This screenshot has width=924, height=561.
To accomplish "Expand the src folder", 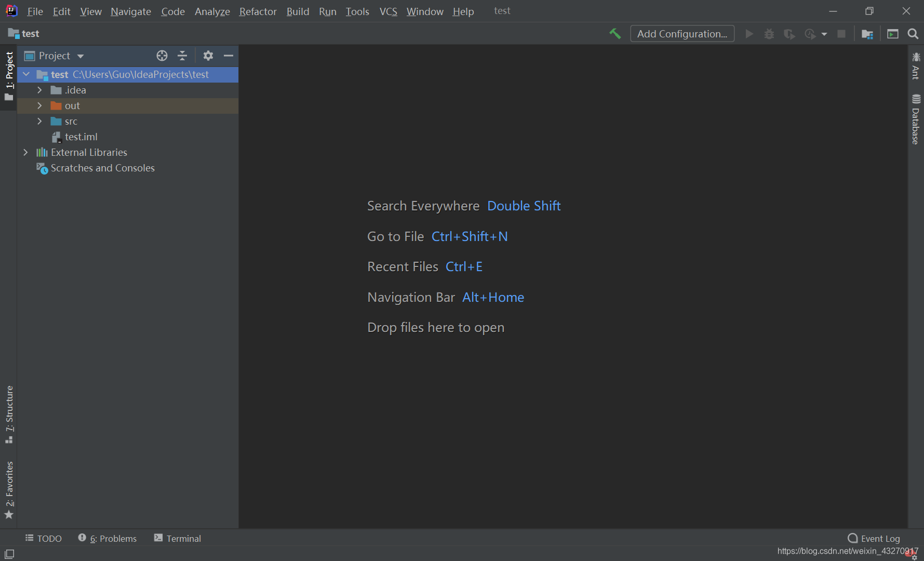I will (x=39, y=121).
